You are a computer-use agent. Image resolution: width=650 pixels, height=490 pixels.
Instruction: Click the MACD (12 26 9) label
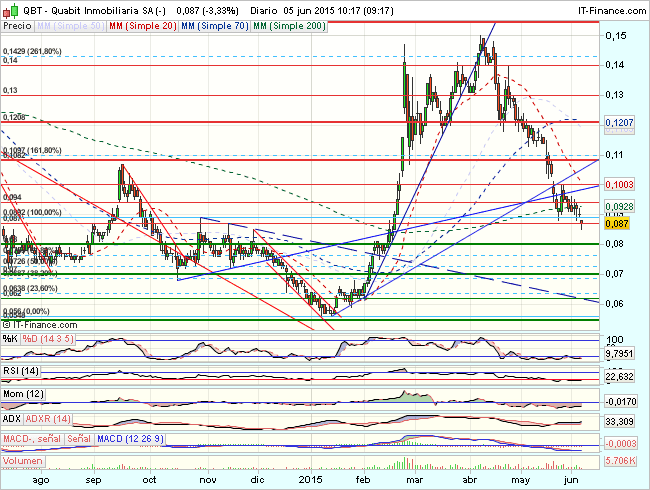point(131,439)
